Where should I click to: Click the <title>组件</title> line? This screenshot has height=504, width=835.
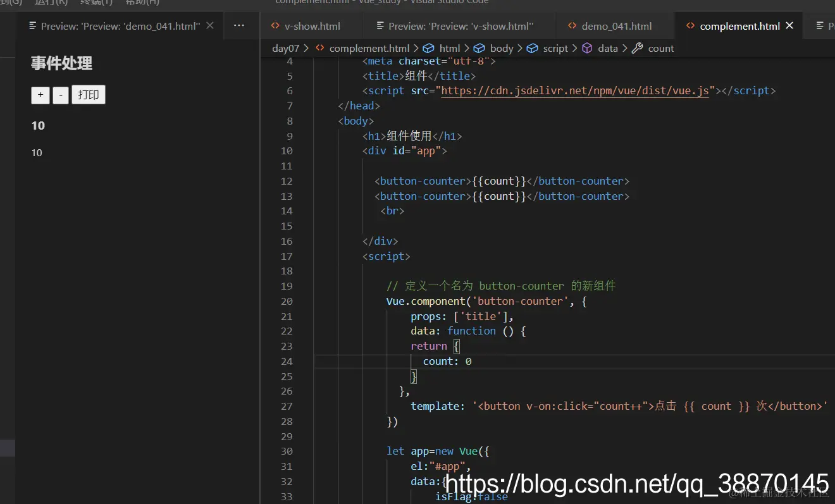419,76
